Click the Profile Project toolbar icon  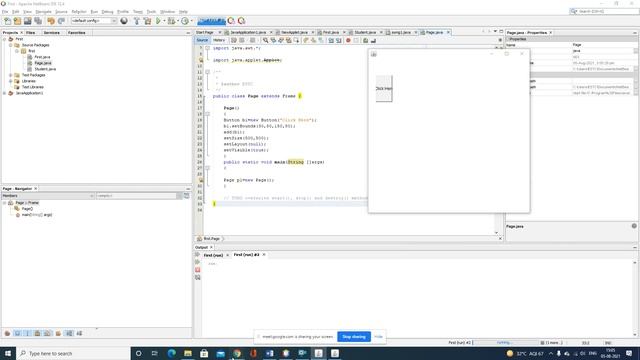point(185,21)
